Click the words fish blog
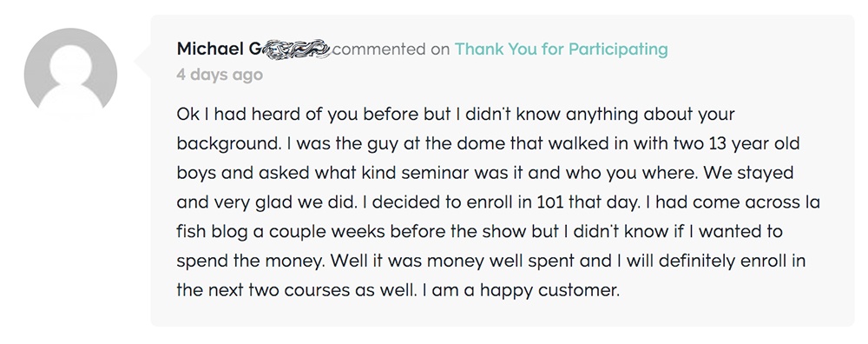Image resolution: width=868 pixels, height=344 pixels. (x=212, y=232)
